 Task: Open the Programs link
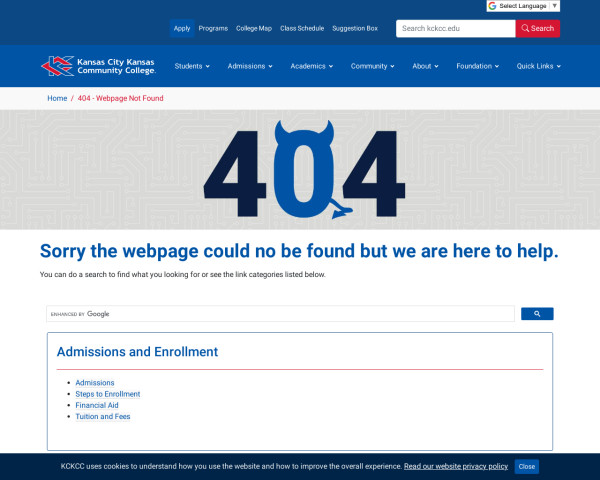click(213, 28)
